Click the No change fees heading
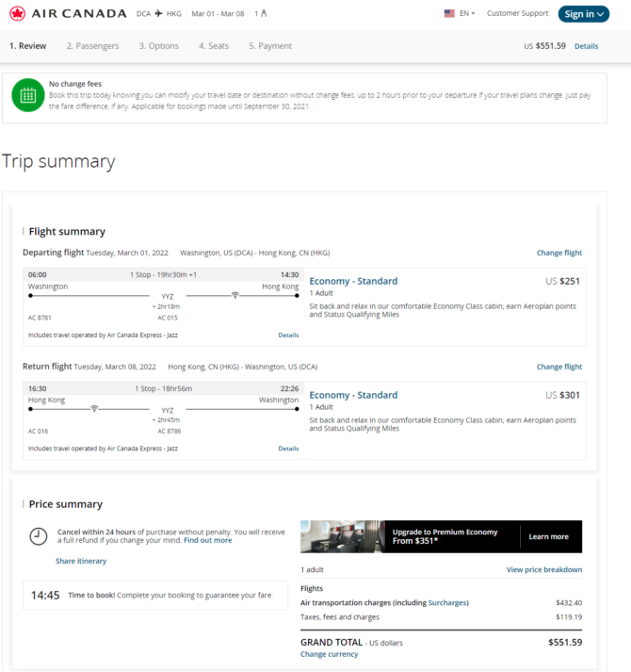Screen dimensions: 631x672 (75, 84)
